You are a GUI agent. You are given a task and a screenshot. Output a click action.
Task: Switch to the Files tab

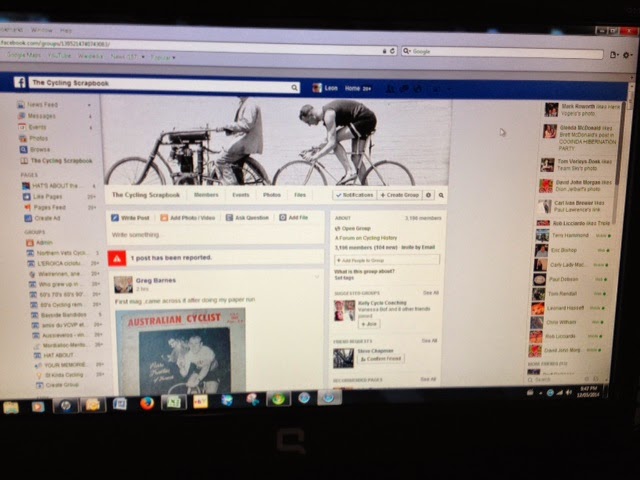300,195
